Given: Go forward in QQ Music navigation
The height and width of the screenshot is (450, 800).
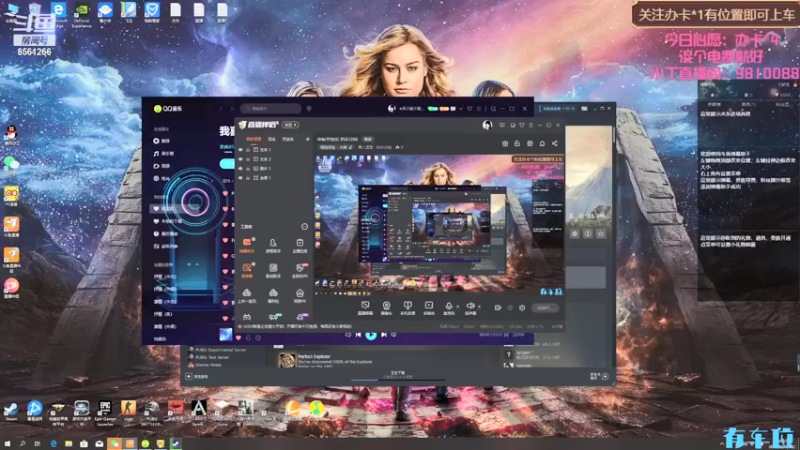Looking at the screenshot, I should pos(231,109).
